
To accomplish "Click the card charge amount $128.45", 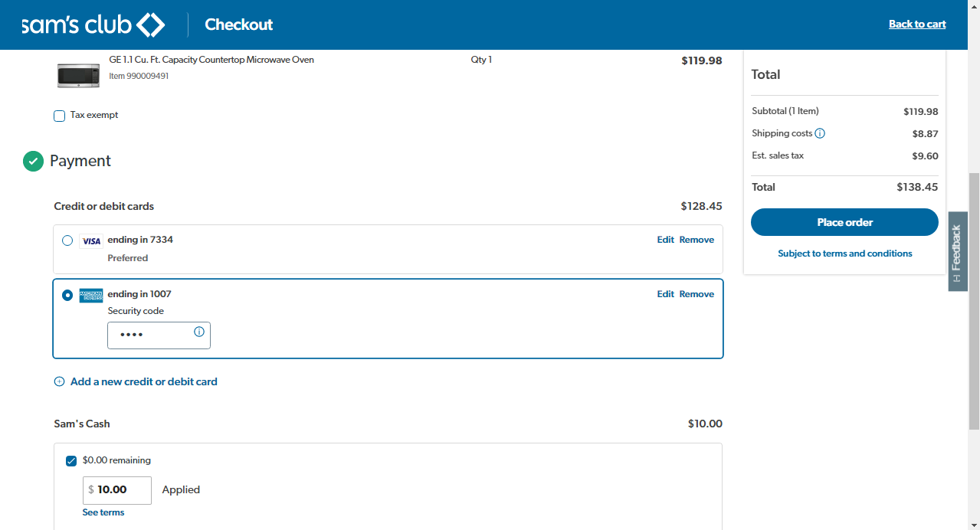I will (701, 206).
